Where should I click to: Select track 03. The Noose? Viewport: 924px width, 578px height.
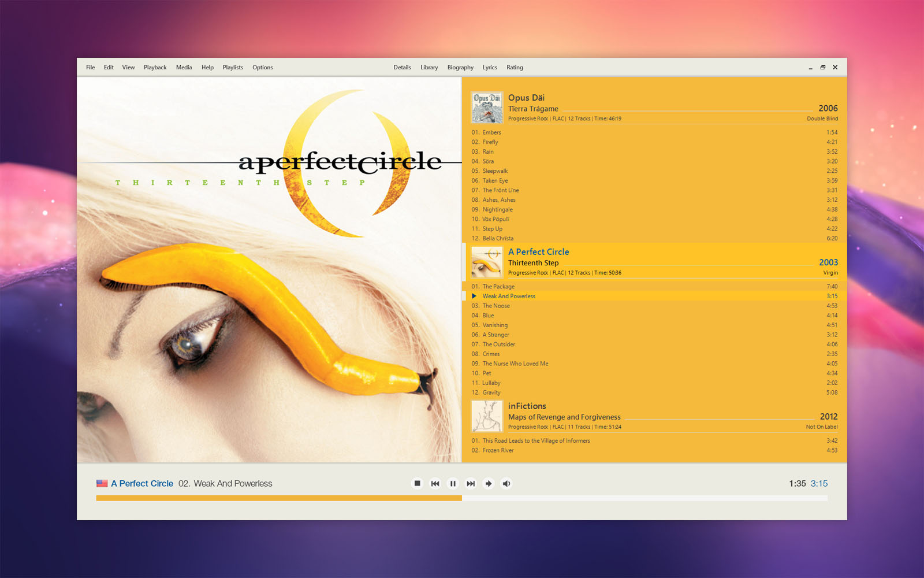(x=654, y=306)
